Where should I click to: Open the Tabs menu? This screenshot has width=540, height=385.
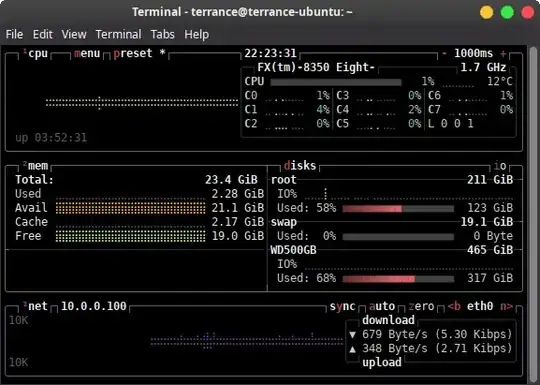point(163,34)
